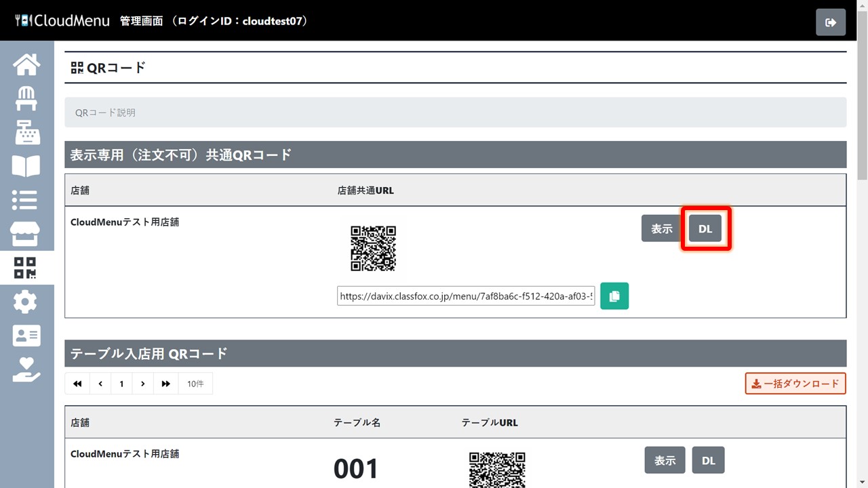Open the hand-holding-heart sidebar icon

pyautogui.click(x=26, y=369)
